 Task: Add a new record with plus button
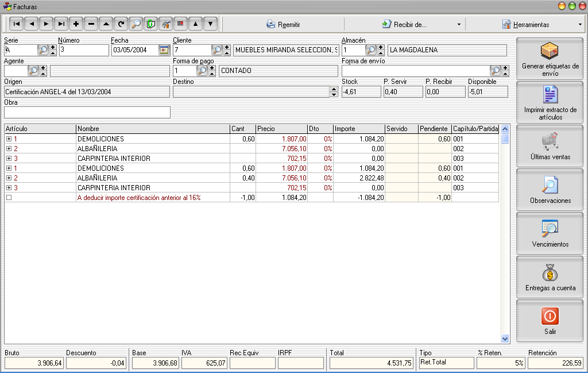click(76, 24)
